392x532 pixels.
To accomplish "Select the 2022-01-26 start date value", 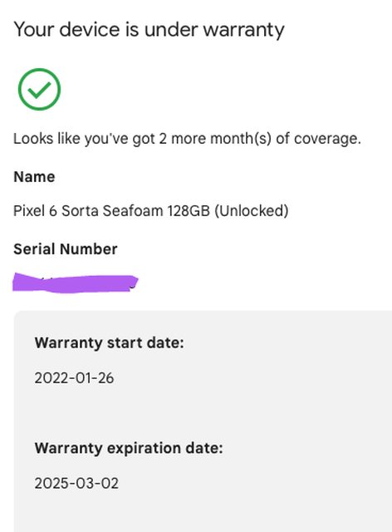I will [74, 378].
